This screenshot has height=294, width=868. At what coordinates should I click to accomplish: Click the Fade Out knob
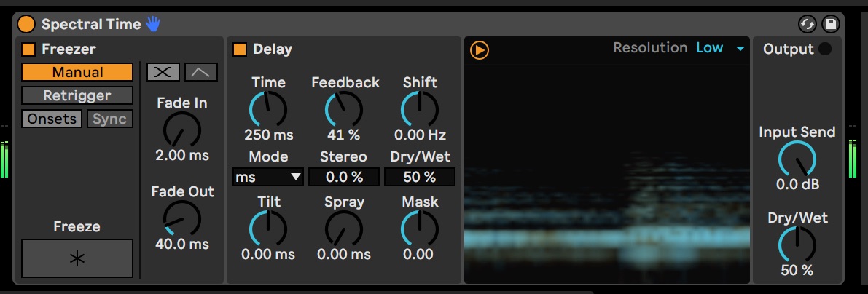[x=181, y=219]
